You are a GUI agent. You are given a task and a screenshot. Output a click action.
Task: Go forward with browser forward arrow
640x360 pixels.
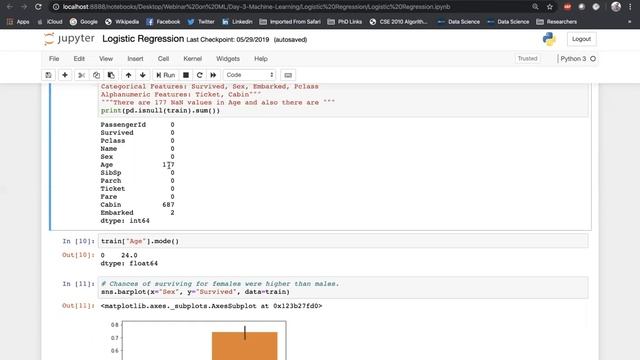click(24, 7)
